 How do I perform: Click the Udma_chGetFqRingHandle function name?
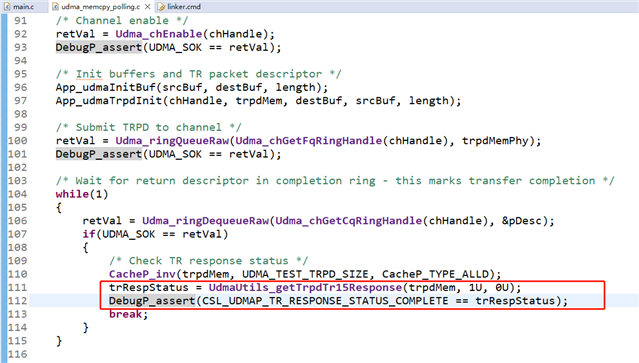pos(308,141)
